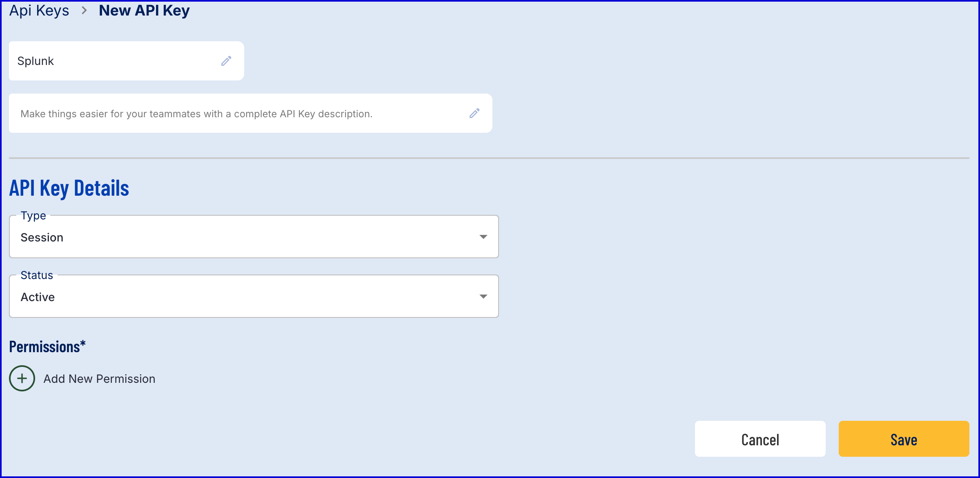Click the pencil icon in description box

(x=474, y=113)
